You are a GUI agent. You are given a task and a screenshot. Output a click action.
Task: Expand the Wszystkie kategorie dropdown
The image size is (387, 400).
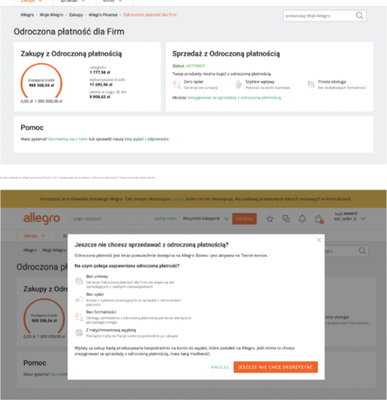(x=205, y=219)
